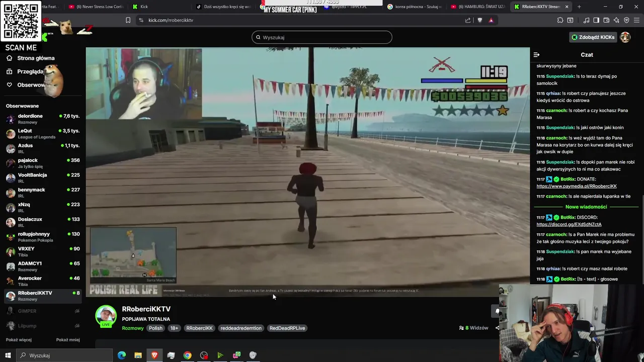The image size is (644, 362).
Task: Open pajalock channel in followed list
Action: (43, 163)
